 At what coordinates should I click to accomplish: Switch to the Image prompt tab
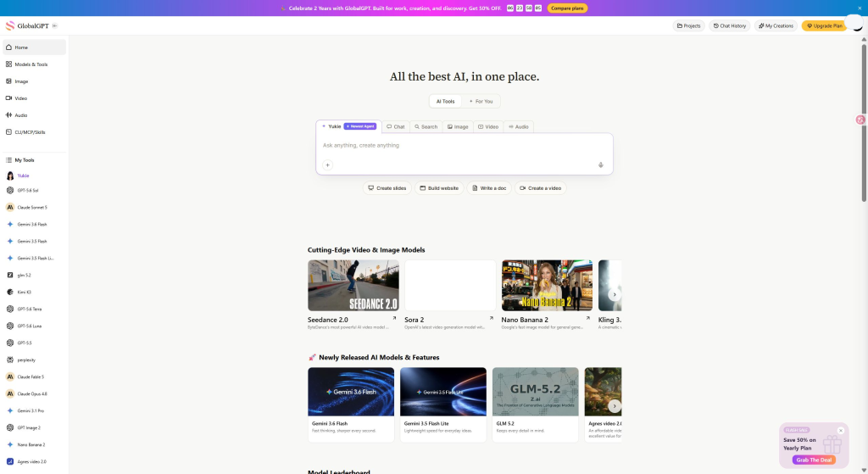458,127
